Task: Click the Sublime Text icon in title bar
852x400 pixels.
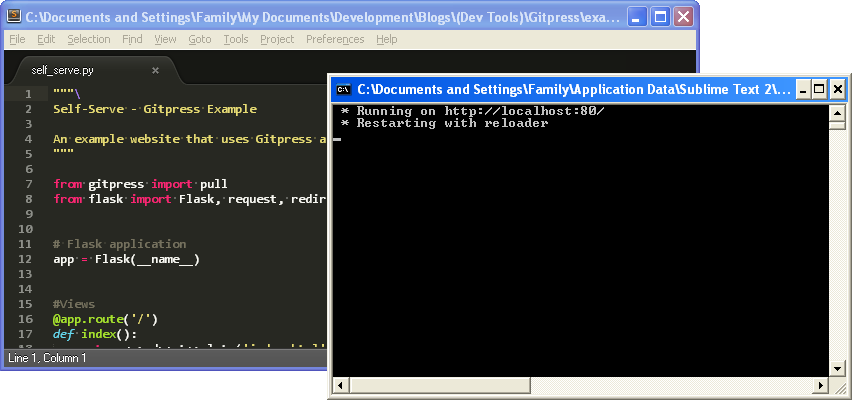Action: tap(13, 17)
